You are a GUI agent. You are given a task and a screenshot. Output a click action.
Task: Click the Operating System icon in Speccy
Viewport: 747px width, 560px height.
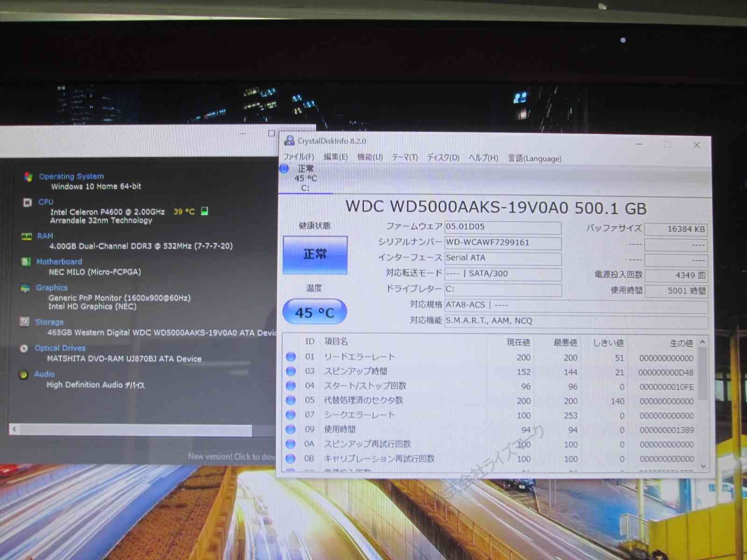28,176
